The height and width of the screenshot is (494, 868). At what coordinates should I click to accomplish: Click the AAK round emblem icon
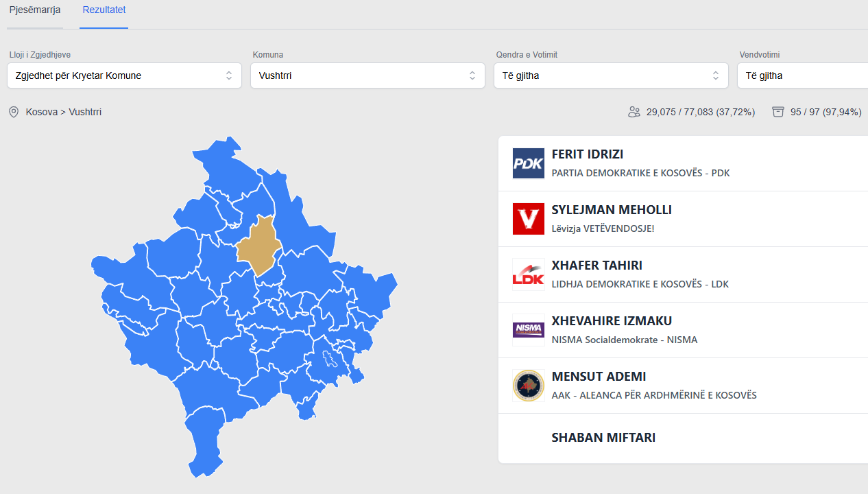tap(528, 386)
